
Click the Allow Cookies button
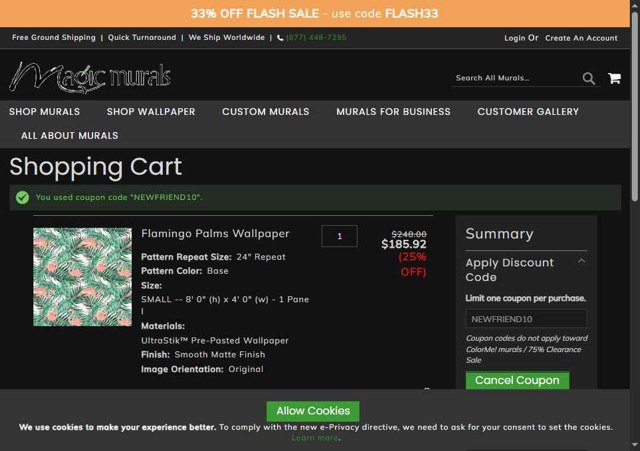coord(313,411)
